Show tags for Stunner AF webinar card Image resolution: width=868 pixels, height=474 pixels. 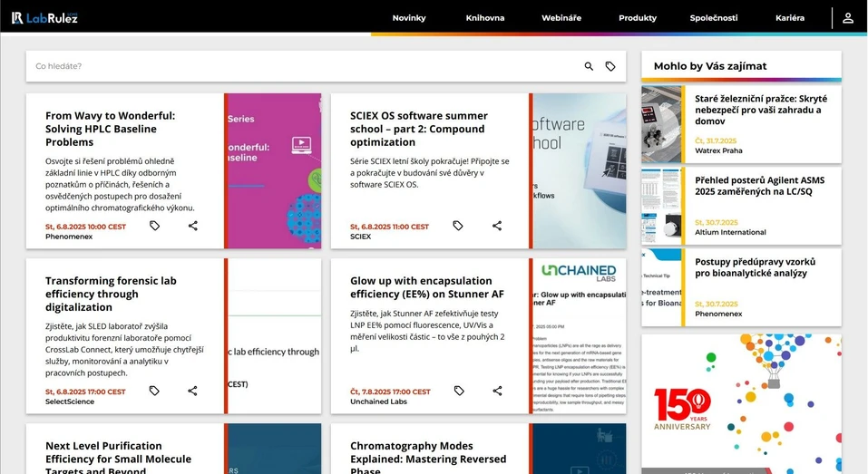[x=458, y=391]
